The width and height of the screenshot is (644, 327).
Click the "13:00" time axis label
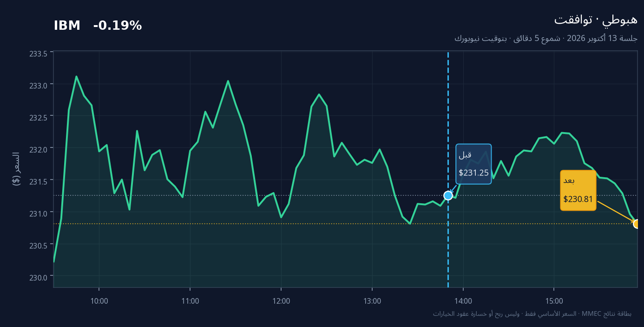click(373, 301)
